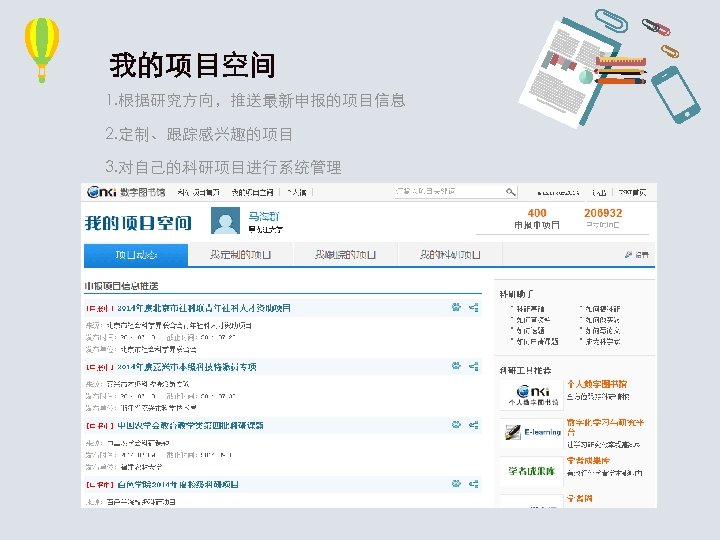Switch to the 我定制的项目 tab

coord(241,255)
